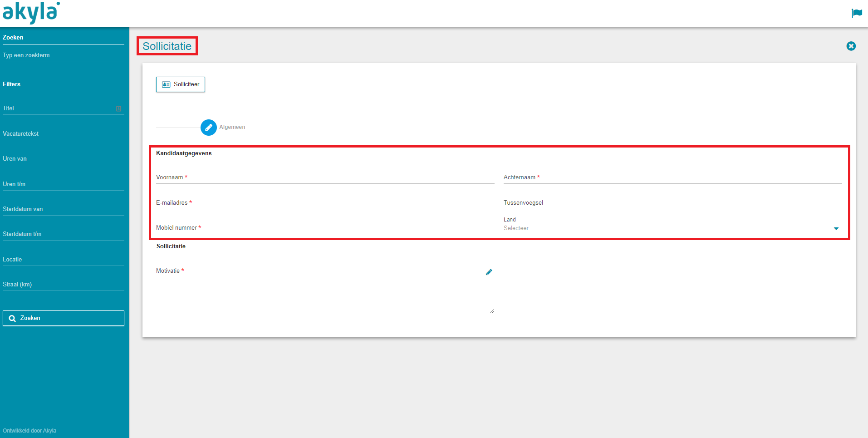Open the Land Selecteer dropdown
Viewport: 868px width, 438px height.
click(672, 228)
